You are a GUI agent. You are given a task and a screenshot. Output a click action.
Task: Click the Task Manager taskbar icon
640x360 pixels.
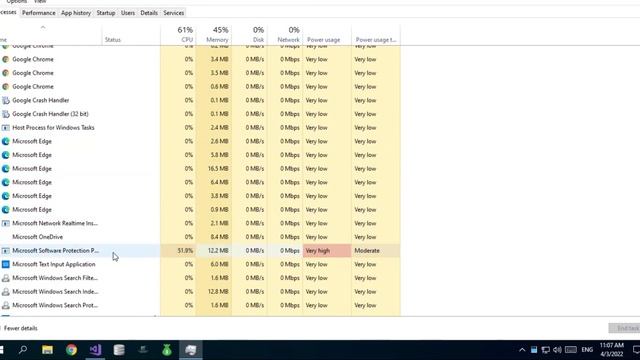191,350
